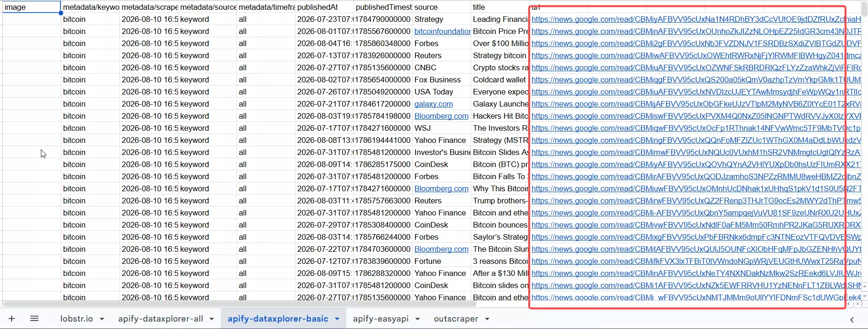Open the galaxy.com source link
Screen dimensions: 868x329
click(x=434, y=104)
